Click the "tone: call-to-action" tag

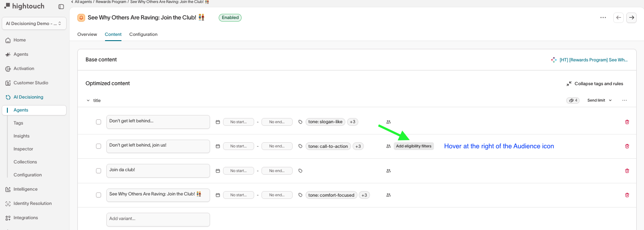328,146
